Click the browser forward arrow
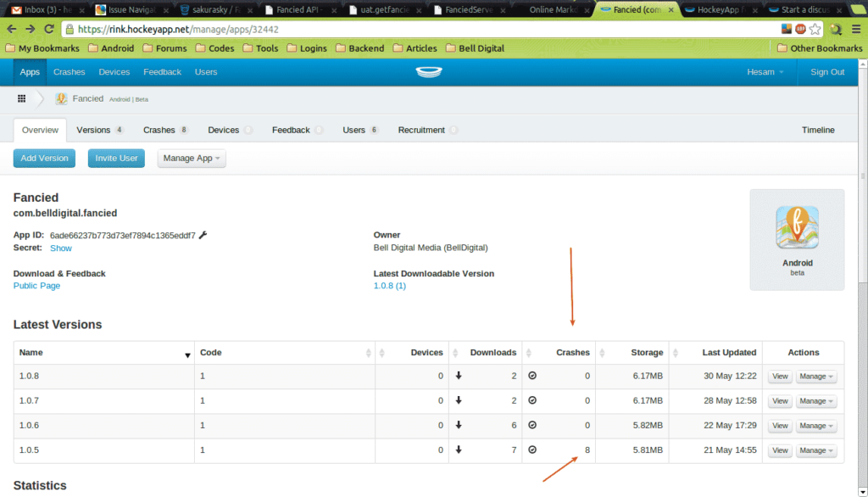 click(x=31, y=29)
